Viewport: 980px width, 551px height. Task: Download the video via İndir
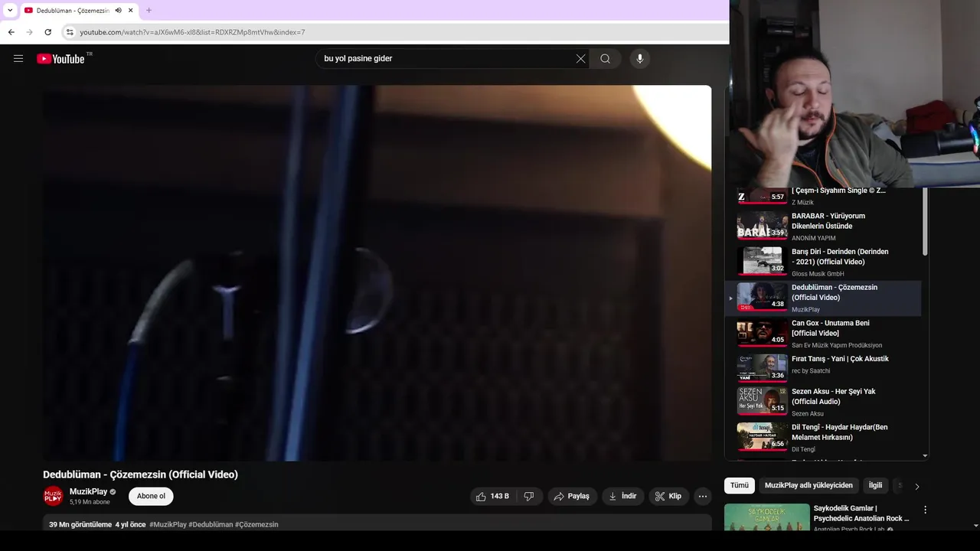(622, 496)
